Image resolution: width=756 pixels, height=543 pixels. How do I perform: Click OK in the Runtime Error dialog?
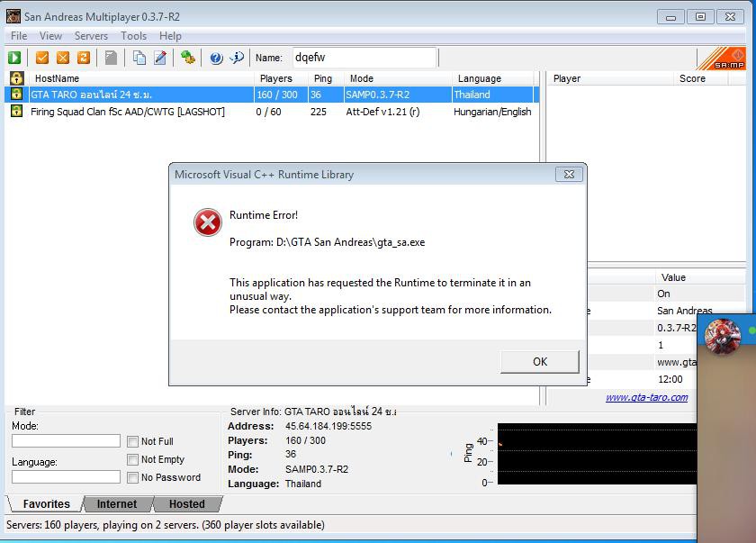540,362
